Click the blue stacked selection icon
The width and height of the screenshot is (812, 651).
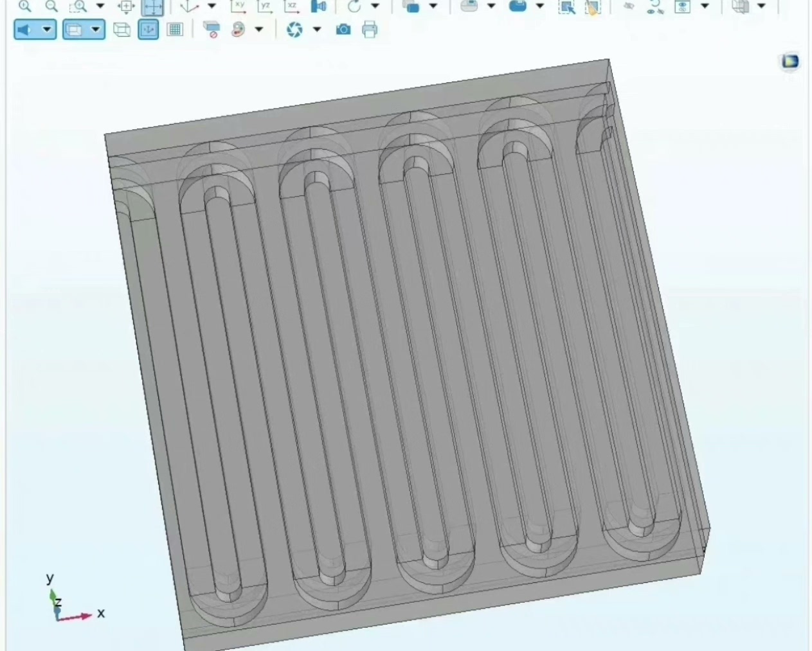coord(411,6)
